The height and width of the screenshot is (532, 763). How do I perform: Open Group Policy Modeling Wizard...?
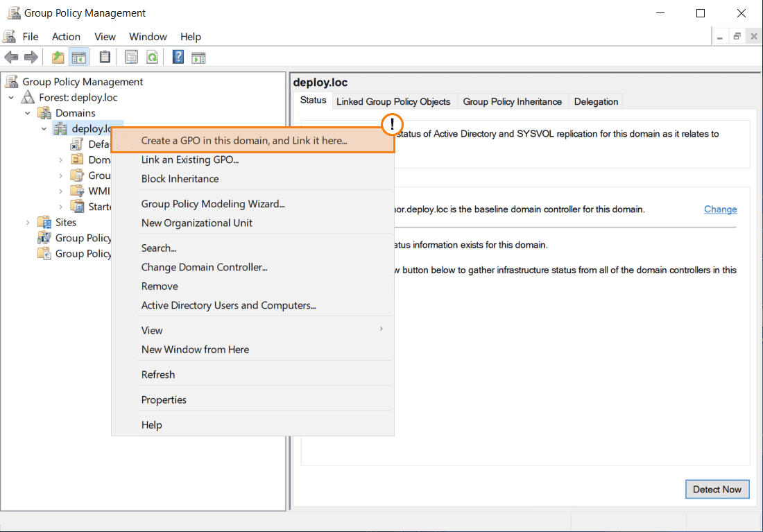(x=252, y=203)
